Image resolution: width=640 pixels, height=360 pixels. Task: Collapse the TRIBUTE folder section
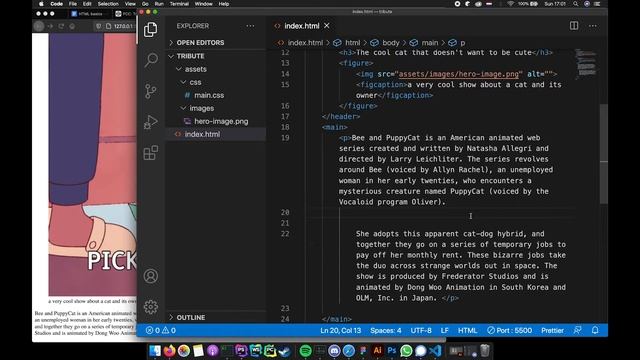[216, 56]
